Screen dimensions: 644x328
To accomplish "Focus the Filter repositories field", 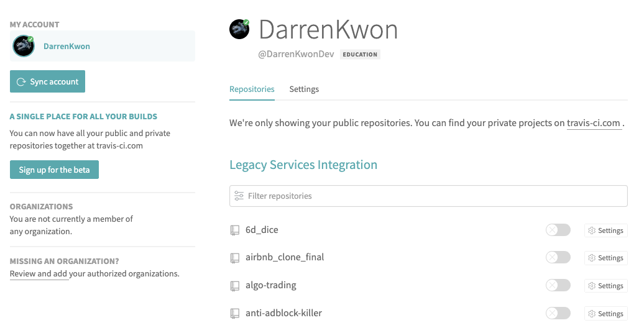I will click(428, 196).
